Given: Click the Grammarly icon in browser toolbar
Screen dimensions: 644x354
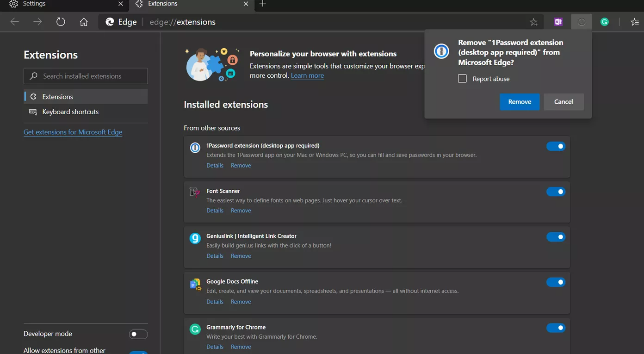Looking at the screenshot, I should (x=604, y=22).
